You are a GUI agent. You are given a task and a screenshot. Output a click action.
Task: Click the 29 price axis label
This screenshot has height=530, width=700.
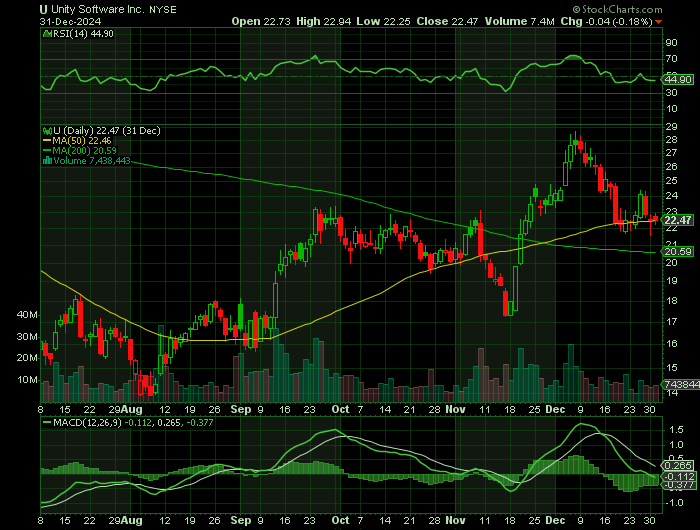[671, 127]
